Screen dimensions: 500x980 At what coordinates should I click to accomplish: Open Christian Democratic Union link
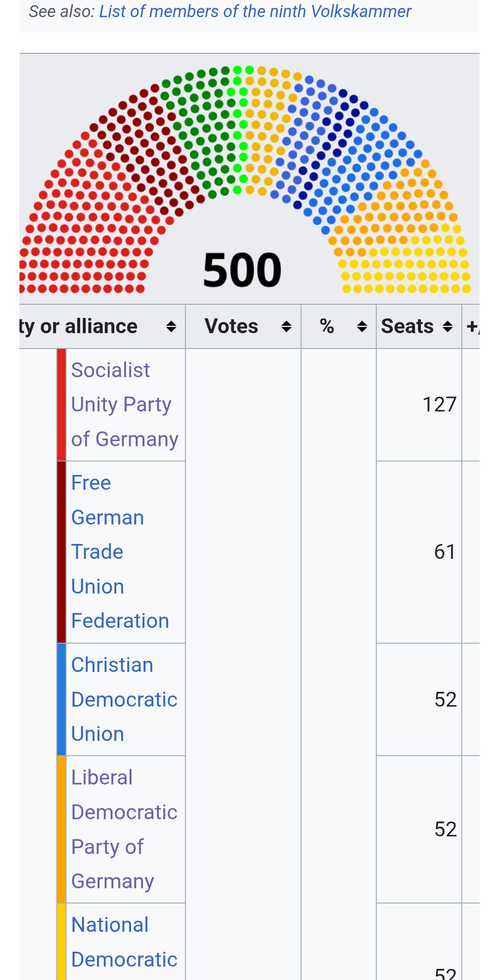[124, 699]
